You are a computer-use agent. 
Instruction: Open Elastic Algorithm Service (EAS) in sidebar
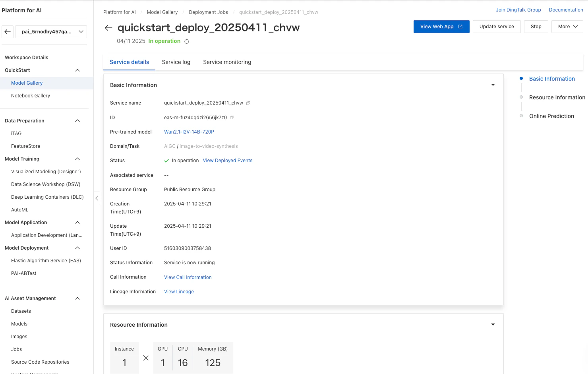point(46,261)
